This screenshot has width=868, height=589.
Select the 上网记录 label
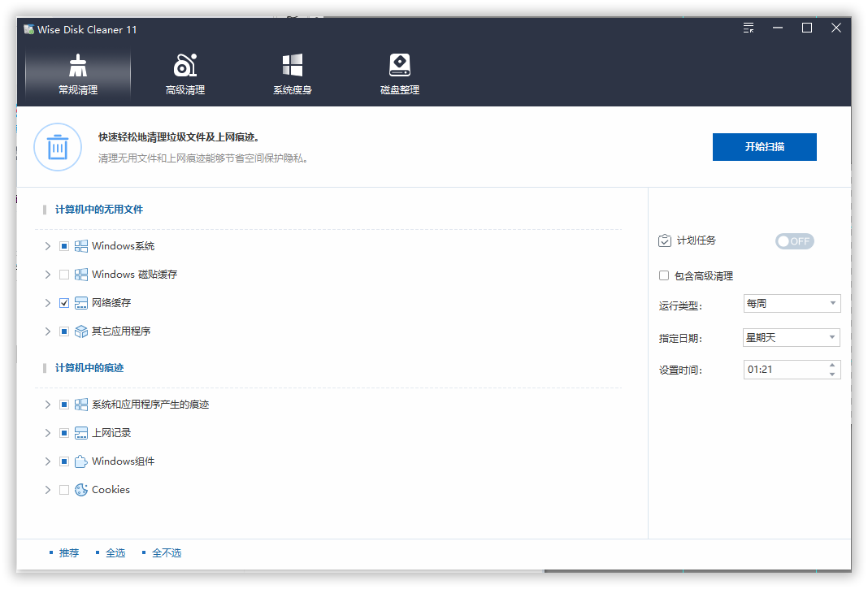point(111,433)
